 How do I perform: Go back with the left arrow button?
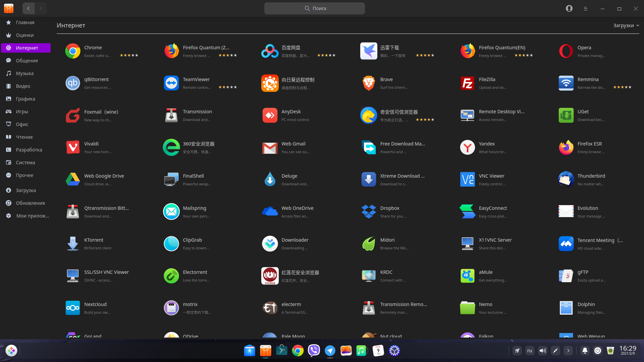(29, 8)
